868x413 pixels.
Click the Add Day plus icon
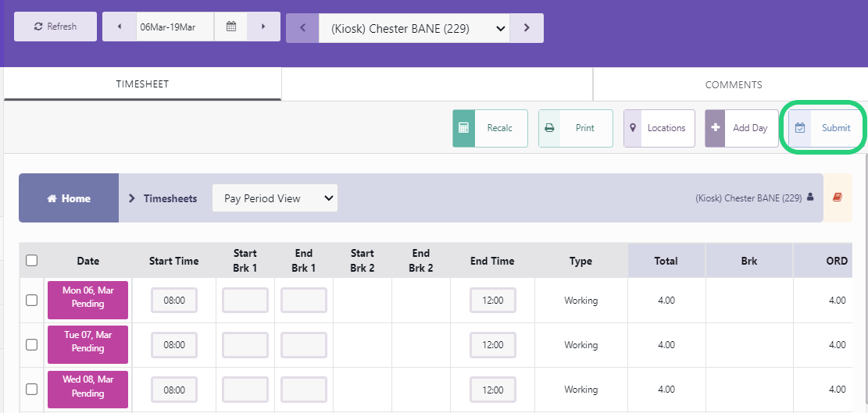click(715, 128)
